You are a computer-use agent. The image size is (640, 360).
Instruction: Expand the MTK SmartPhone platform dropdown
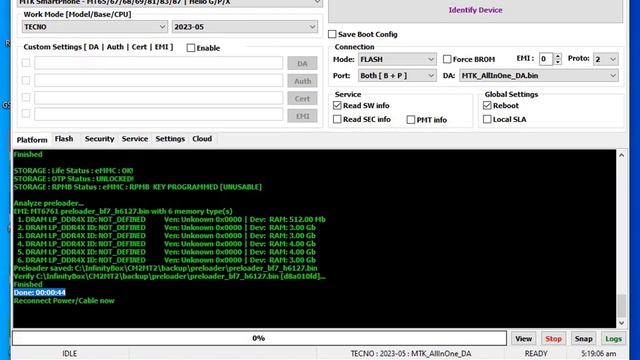pos(170,2)
